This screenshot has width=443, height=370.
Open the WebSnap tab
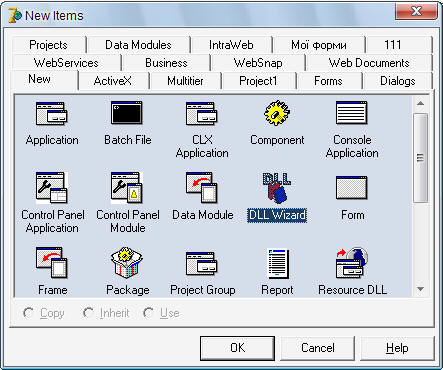pos(258,63)
